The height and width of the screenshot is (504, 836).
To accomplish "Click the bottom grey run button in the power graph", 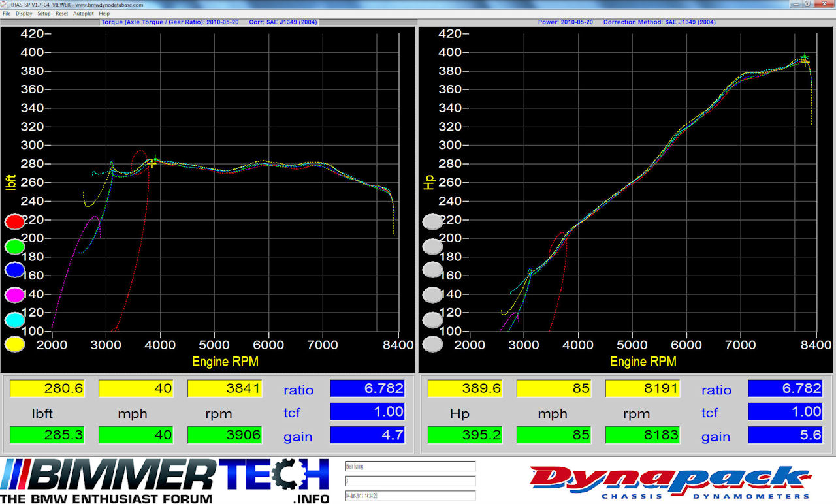I will click(432, 344).
